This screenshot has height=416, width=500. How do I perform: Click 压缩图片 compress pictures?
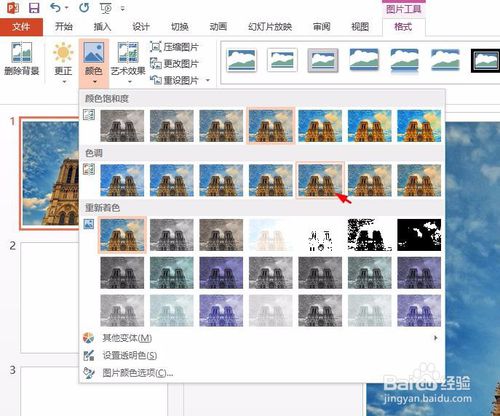[x=174, y=47]
